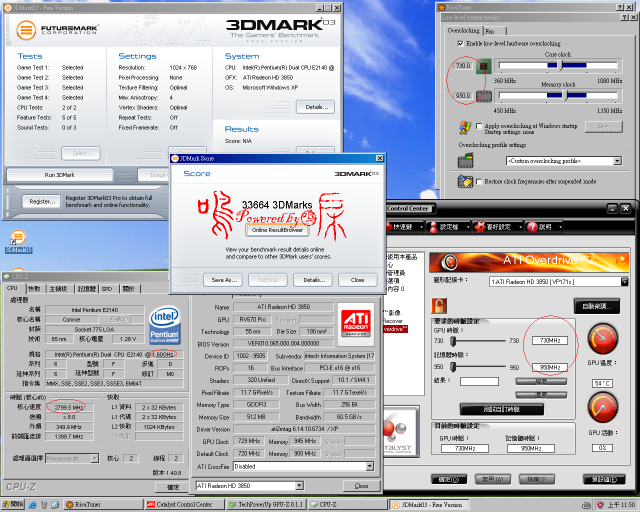Open the 設定檔 profiles menu in Control Center
Viewport: 640px width, 512px height.
coord(449,227)
